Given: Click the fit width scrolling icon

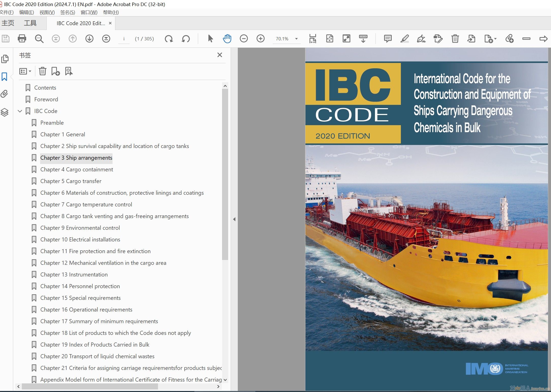Looking at the screenshot, I should (313, 39).
